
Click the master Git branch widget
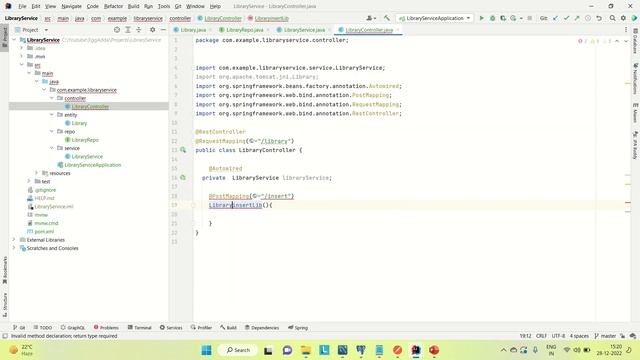(x=605, y=336)
